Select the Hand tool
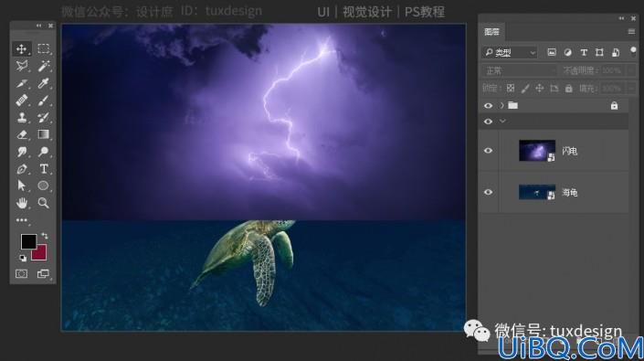The width and height of the screenshot is (644, 361). pos(21,203)
